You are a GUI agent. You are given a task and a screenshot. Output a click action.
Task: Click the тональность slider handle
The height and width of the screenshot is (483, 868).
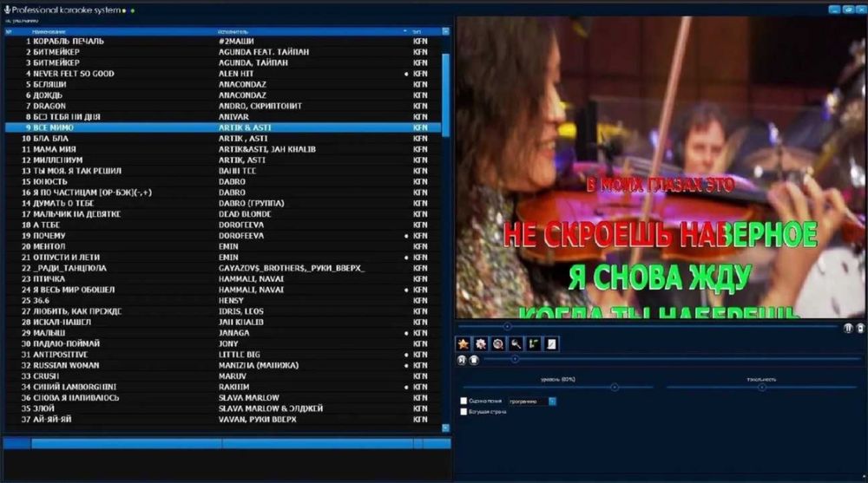coord(762,388)
